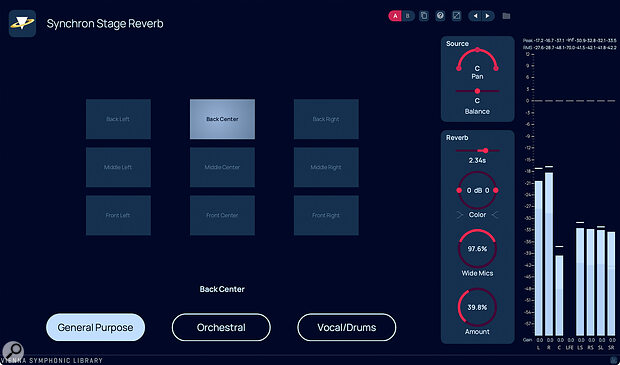The height and width of the screenshot is (365, 620).
Task: Click the Back Center label below grid
Action: (222, 289)
